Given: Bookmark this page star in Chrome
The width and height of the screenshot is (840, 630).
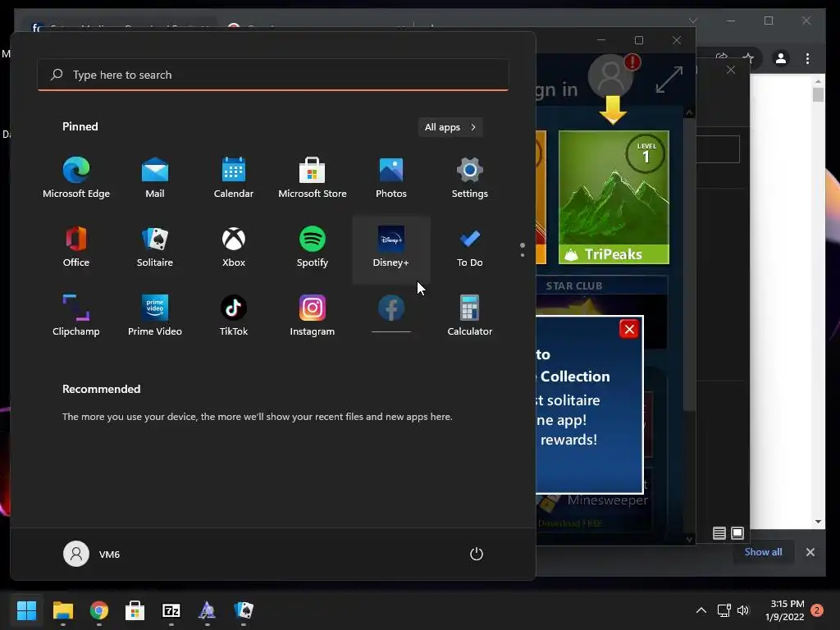Looking at the screenshot, I should tap(748, 58).
